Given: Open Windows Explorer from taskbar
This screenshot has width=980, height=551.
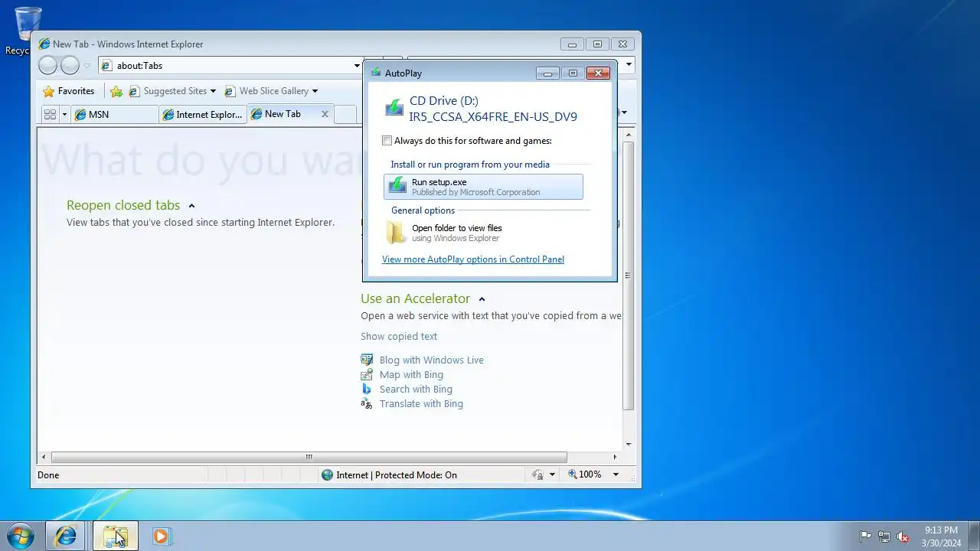Looking at the screenshot, I should [116, 536].
